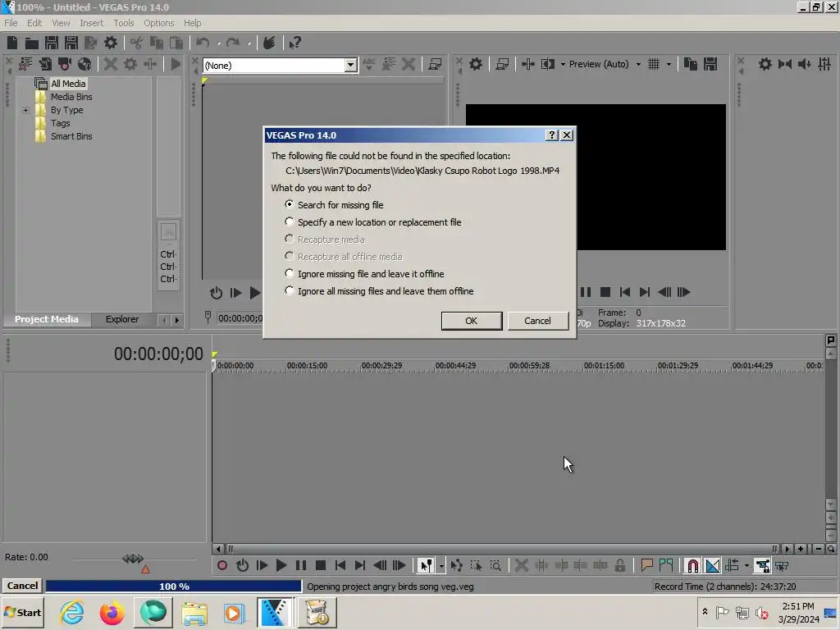
Task: Adjust the playback Rate slider
Action: (133, 559)
